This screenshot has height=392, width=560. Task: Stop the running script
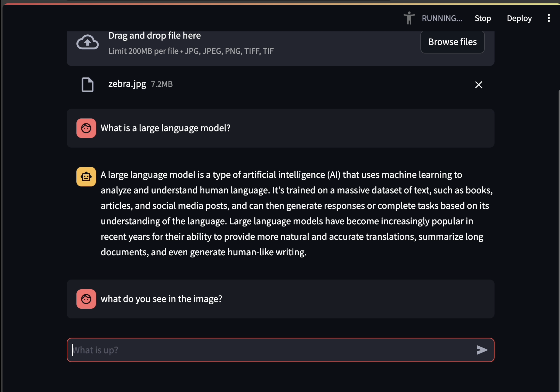[x=483, y=18]
